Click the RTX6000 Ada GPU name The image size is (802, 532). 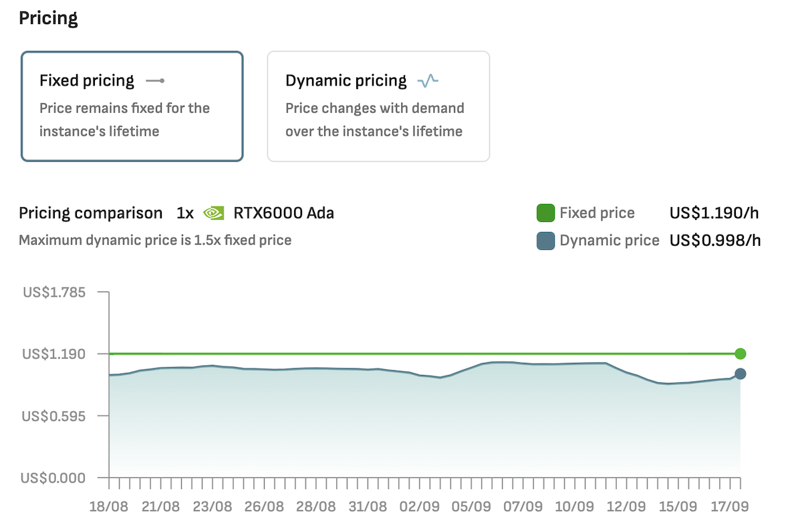click(x=283, y=213)
